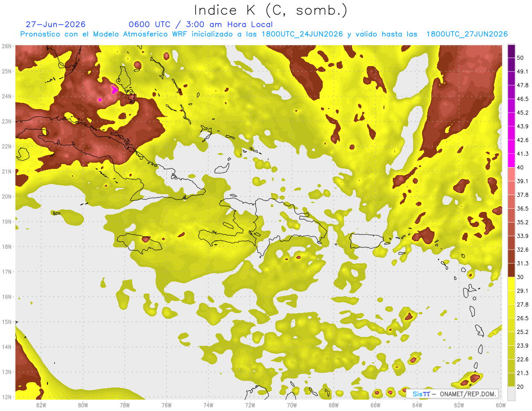Click the colorbar value '31.3'
The width and height of the screenshot is (532, 411).
[x=522, y=263]
